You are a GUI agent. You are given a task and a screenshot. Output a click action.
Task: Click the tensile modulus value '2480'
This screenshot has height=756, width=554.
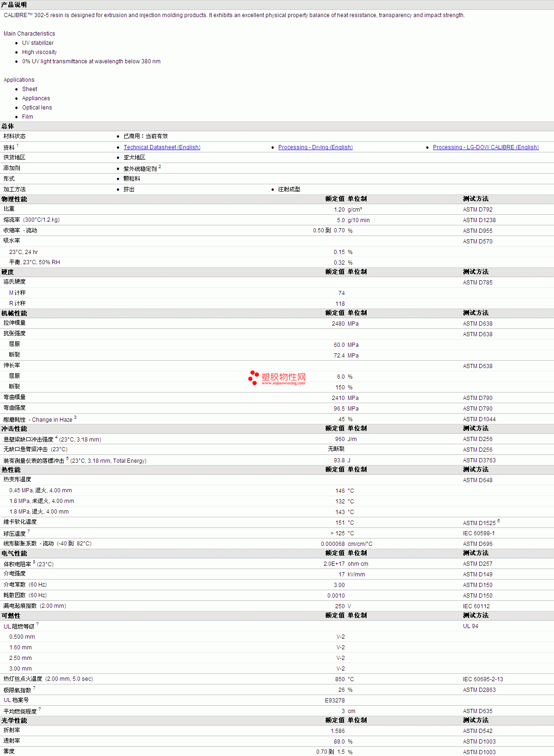[338, 324]
